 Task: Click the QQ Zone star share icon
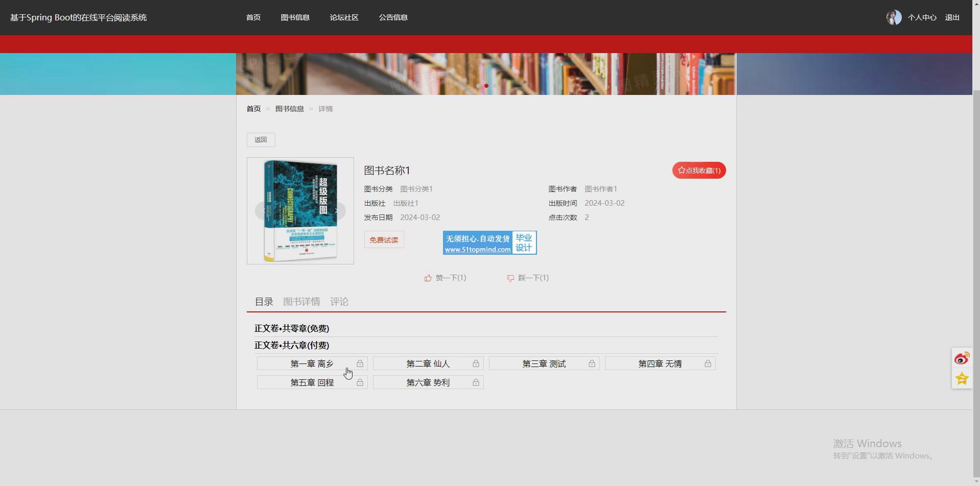pyautogui.click(x=962, y=378)
